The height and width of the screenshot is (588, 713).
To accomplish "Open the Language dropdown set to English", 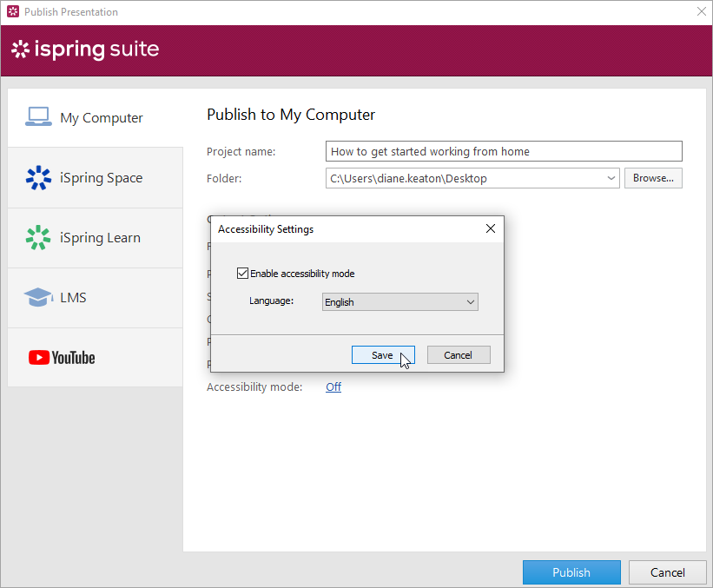I will coord(399,302).
